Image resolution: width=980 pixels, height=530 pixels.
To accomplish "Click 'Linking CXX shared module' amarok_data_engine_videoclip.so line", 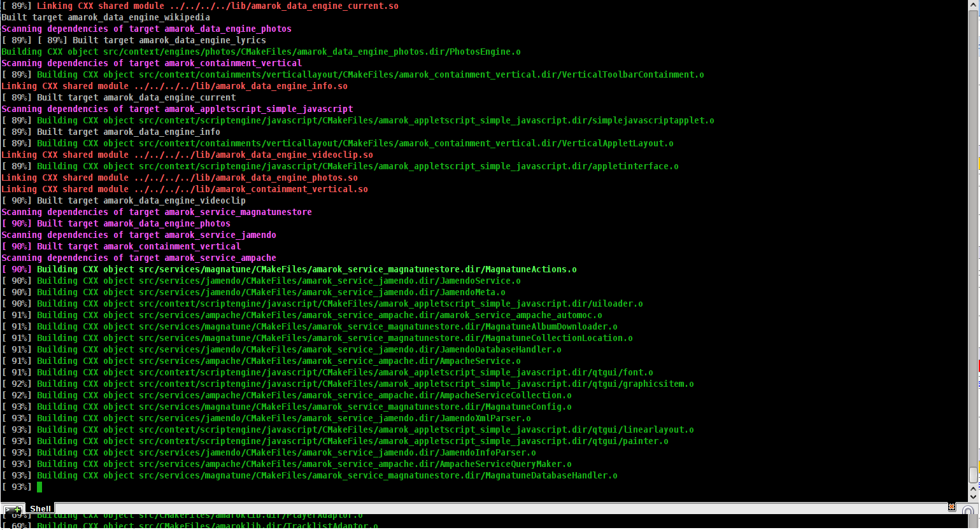I will click(x=187, y=155).
